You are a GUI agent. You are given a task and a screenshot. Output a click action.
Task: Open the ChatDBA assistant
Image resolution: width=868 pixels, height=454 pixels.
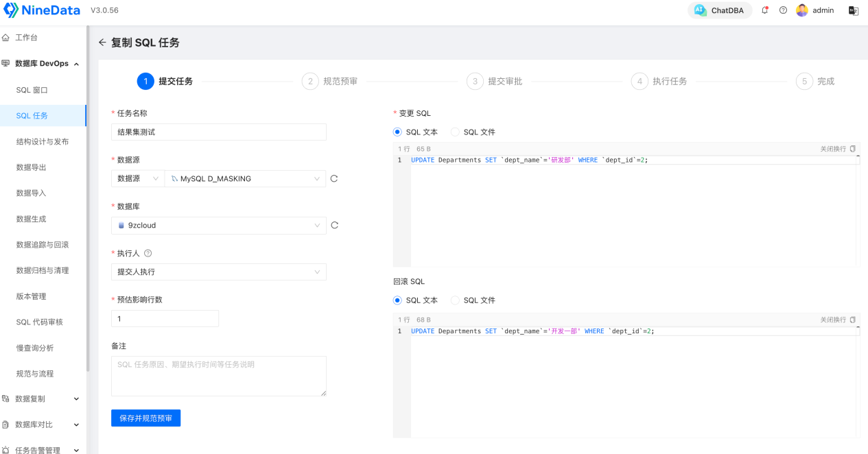pos(720,10)
